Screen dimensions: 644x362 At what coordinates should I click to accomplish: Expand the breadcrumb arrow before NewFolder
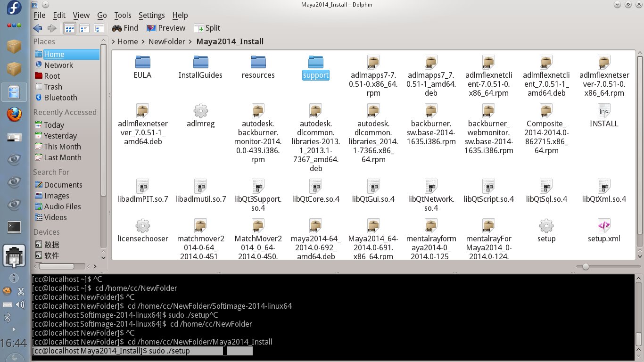click(143, 42)
